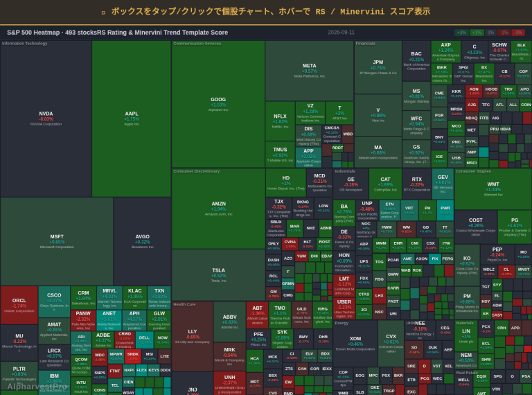Select the JPM JP Morgan Chase tile
The height and width of the screenshot is (395, 532).
[x=378, y=67]
